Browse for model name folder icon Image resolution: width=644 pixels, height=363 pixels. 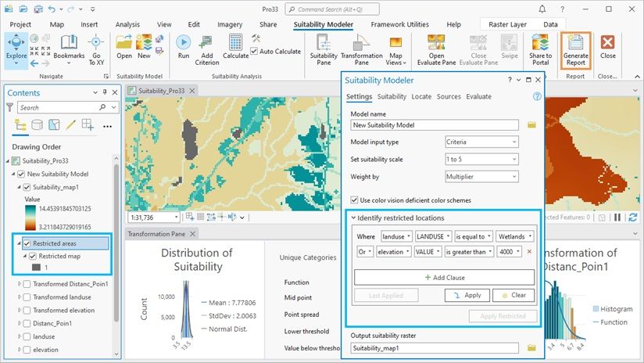coord(531,124)
